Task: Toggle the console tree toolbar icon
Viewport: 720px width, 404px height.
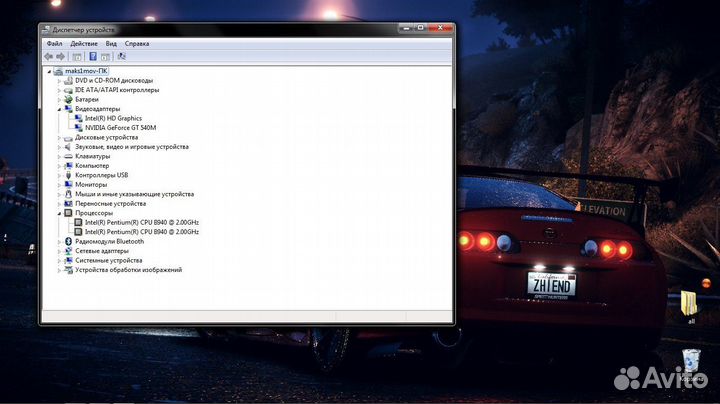Action: click(x=77, y=56)
